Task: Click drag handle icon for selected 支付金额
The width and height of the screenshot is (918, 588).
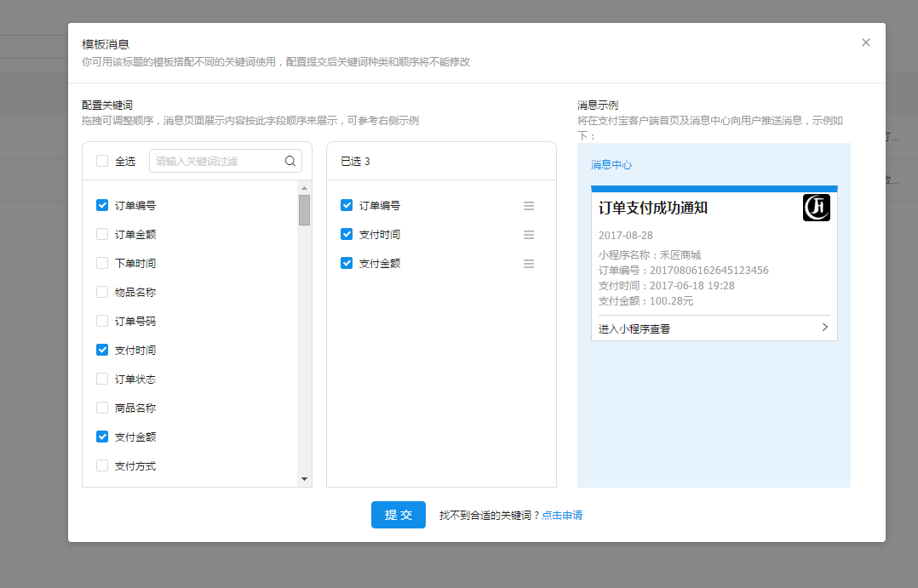Action: coord(529,264)
